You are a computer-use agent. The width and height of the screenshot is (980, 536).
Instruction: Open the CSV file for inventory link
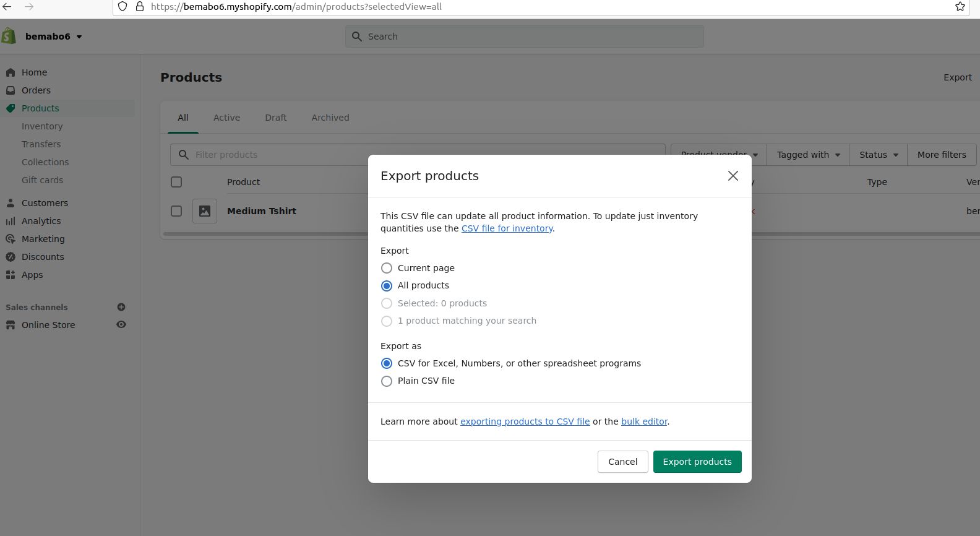coord(507,228)
